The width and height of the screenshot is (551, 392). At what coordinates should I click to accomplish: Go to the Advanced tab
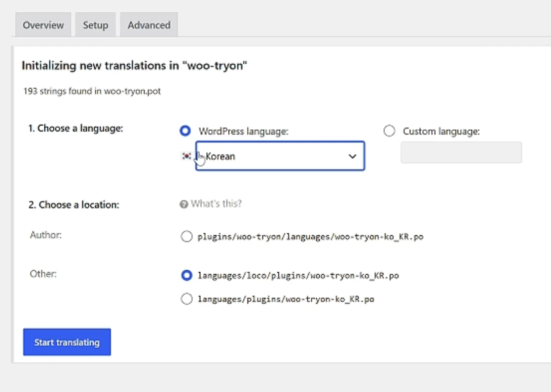(x=149, y=25)
